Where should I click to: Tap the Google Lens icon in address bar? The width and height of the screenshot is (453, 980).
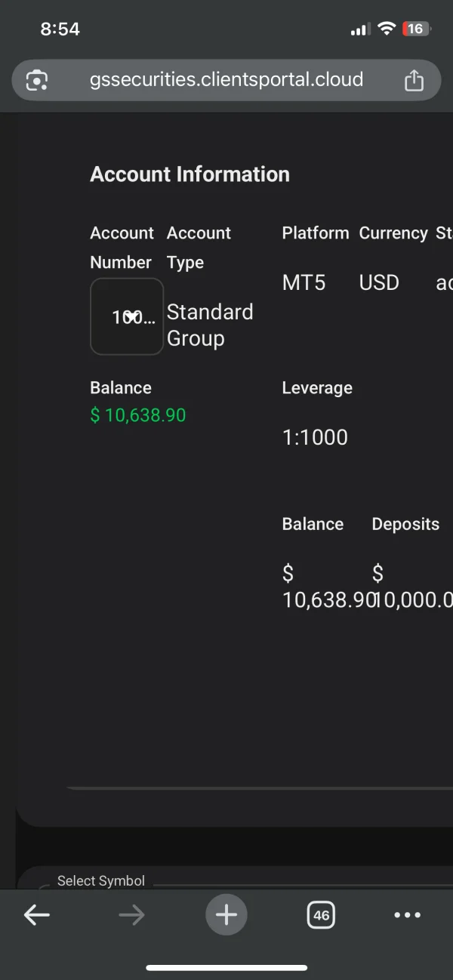[37, 80]
